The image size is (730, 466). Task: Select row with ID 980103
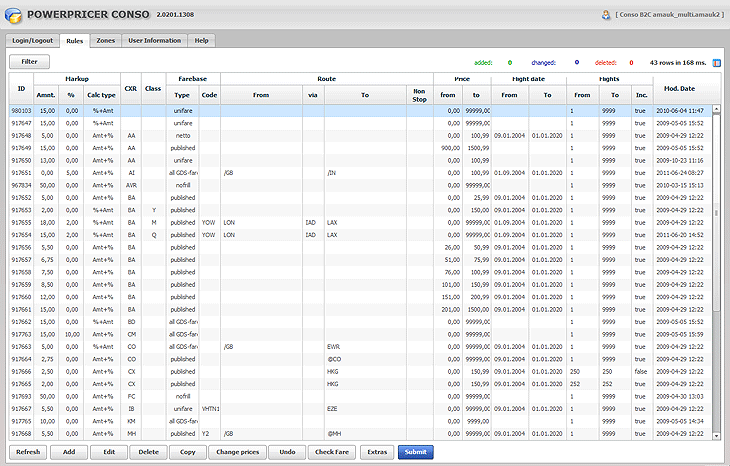coord(361,111)
